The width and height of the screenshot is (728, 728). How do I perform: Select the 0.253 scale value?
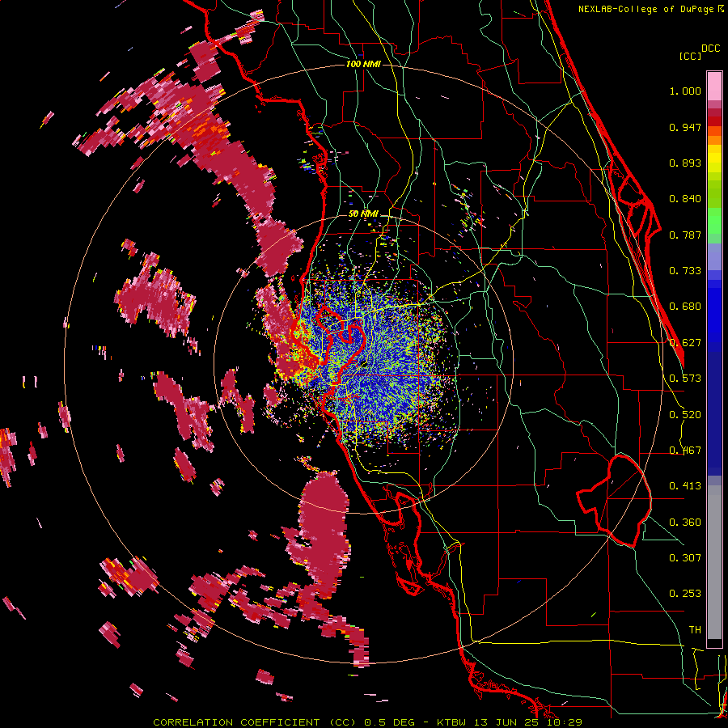click(x=685, y=594)
